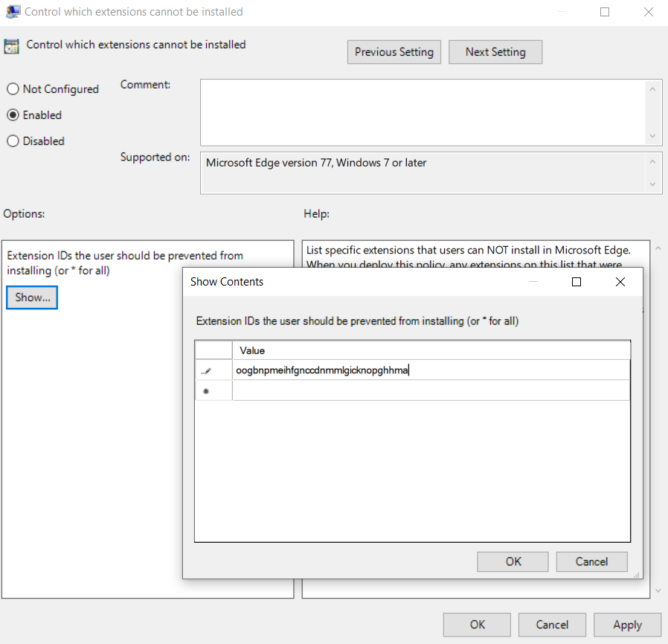Click the resize grip of Show Contents dialog
This screenshot has height=644, width=668.
[638, 576]
